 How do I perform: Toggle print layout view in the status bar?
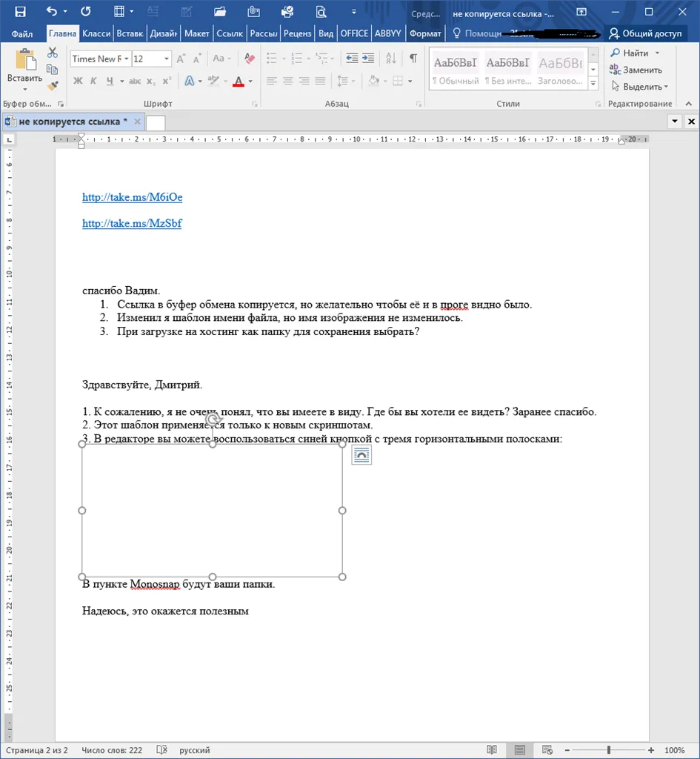point(519,750)
